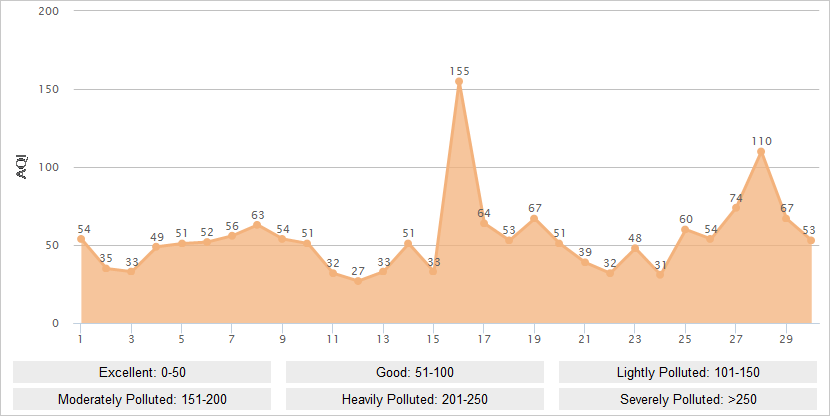Click the y-axis label 150
The height and width of the screenshot is (416, 830).
pos(49,89)
